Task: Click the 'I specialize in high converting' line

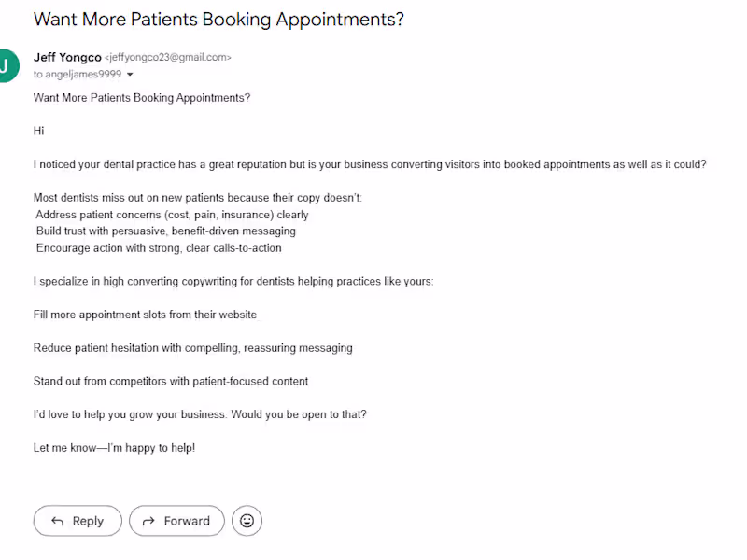Action: coord(233,282)
